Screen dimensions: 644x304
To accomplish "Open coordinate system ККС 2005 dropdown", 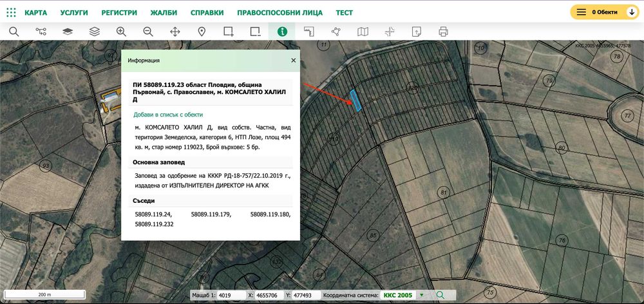I will pyautogui.click(x=403, y=295).
